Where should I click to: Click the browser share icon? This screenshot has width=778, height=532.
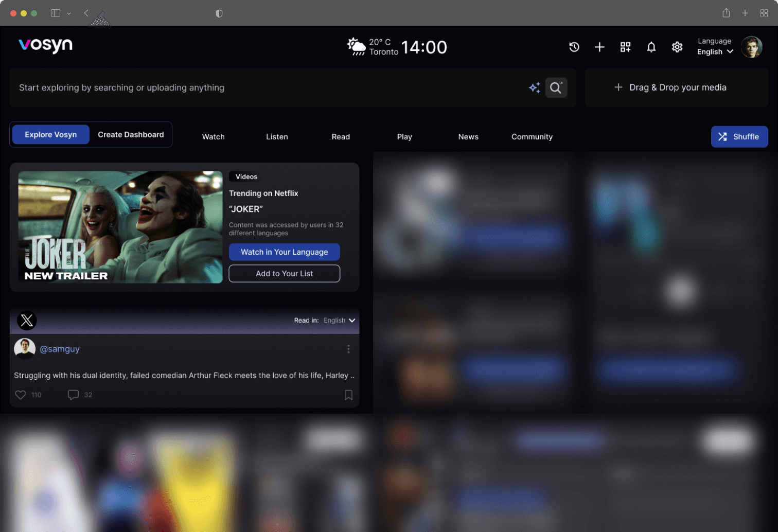click(x=726, y=13)
